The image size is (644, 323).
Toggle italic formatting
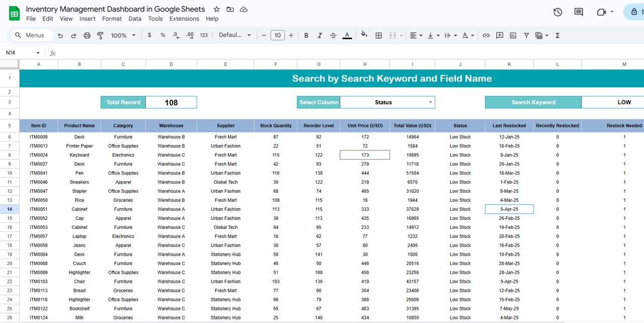click(319, 35)
